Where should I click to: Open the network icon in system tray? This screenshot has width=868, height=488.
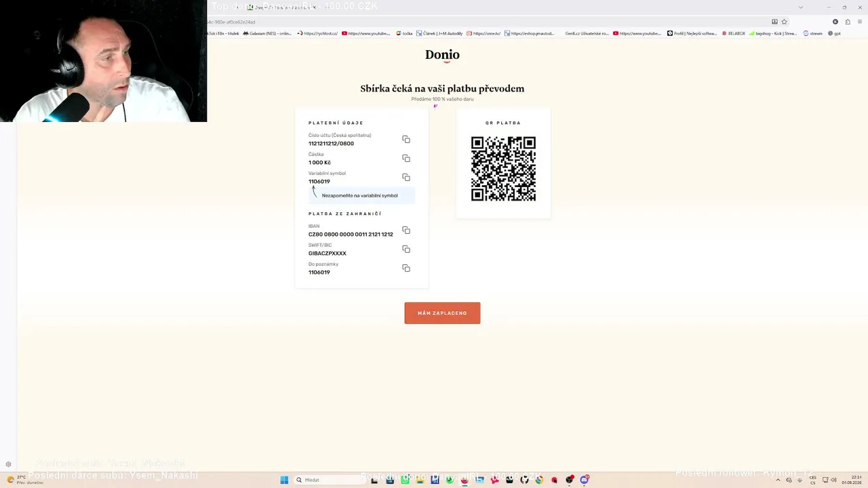pyautogui.click(x=825, y=480)
